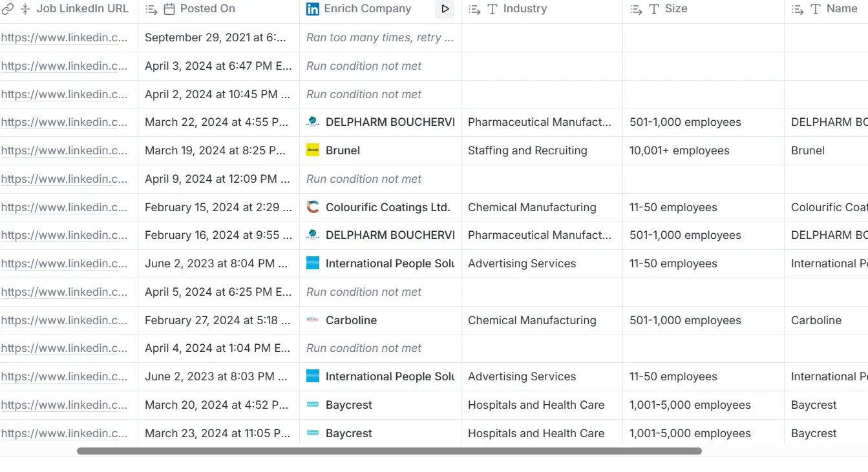Click the run play button in Enrich Company header
Image resolution: width=868 pixels, height=472 pixels.
[445, 9]
